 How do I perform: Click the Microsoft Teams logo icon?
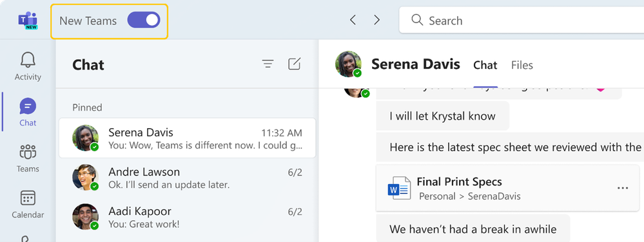pos(28,21)
